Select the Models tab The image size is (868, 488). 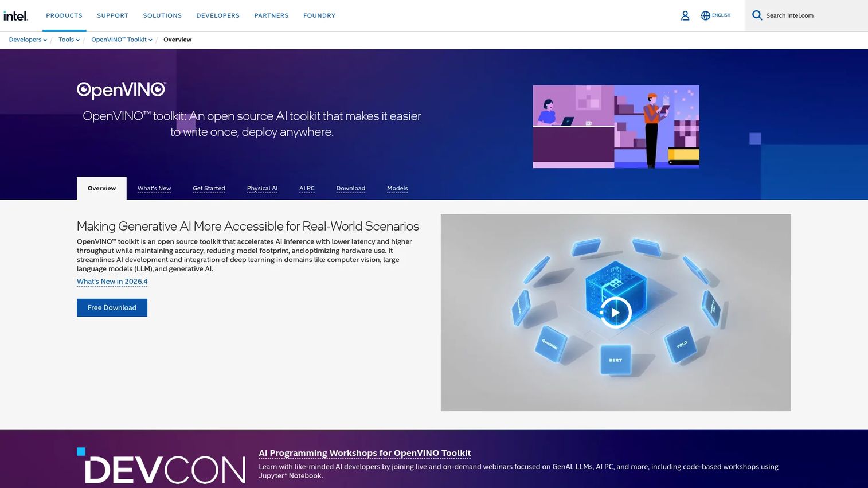click(397, 188)
